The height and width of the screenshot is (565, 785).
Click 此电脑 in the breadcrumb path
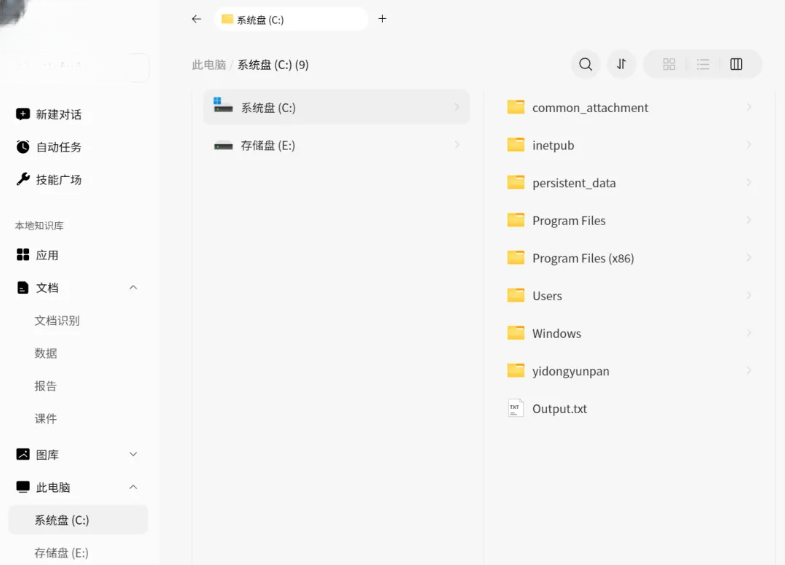pyautogui.click(x=209, y=65)
